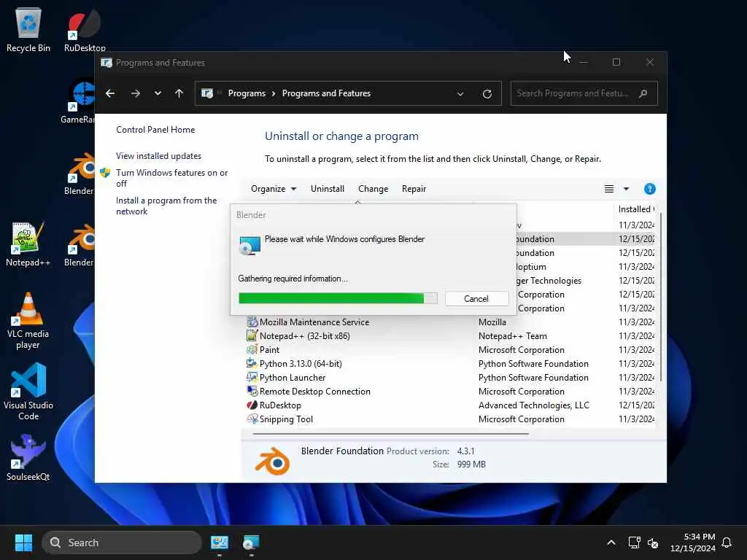This screenshot has height=560, width=747.
Task: Click the Installed On column header
Action: click(635, 209)
